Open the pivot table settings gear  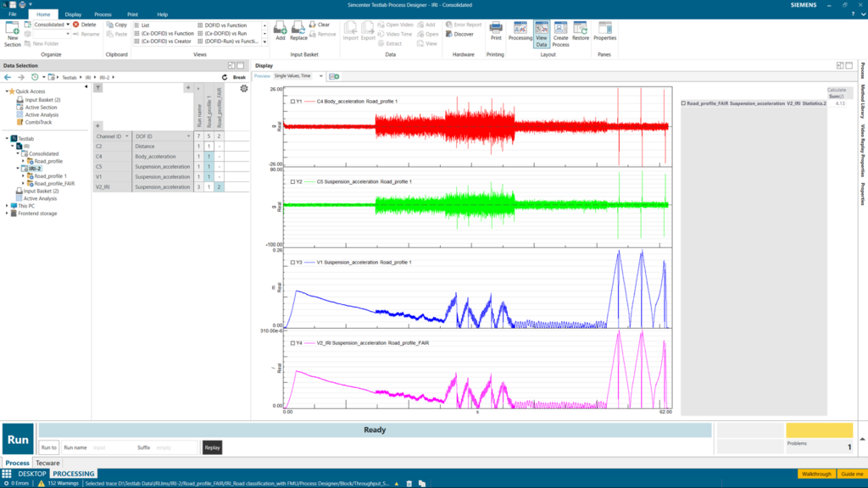[x=243, y=88]
